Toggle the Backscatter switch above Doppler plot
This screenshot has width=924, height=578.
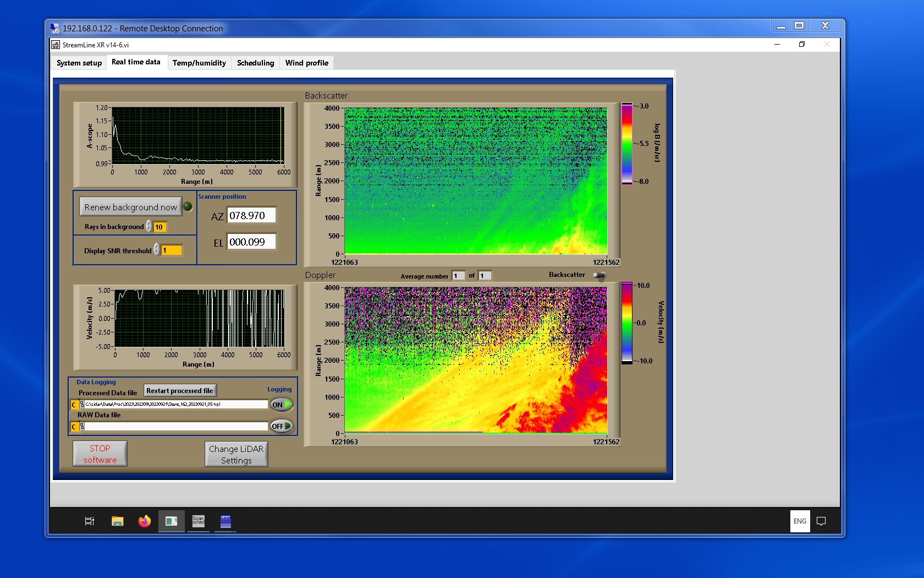tap(599, 275)
